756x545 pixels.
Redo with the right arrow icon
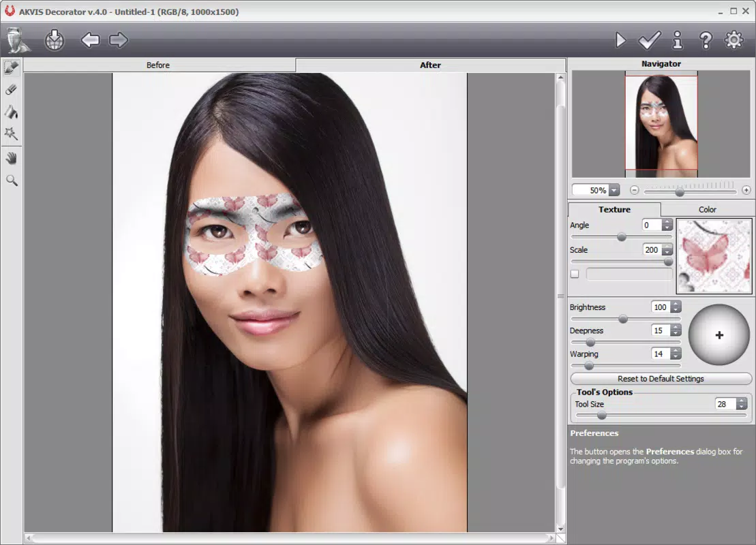pos(118,40)
